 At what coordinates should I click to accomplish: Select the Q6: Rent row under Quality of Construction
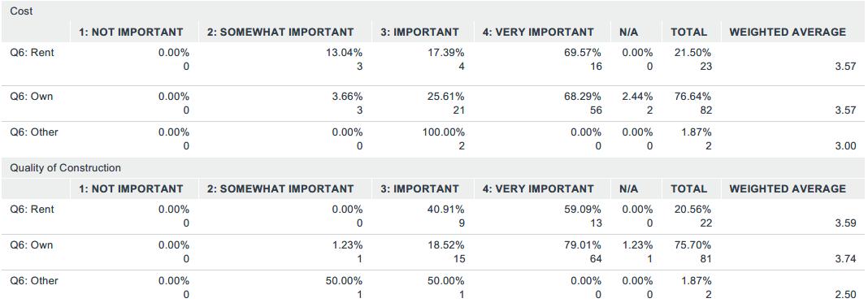(x=434, y=216)
